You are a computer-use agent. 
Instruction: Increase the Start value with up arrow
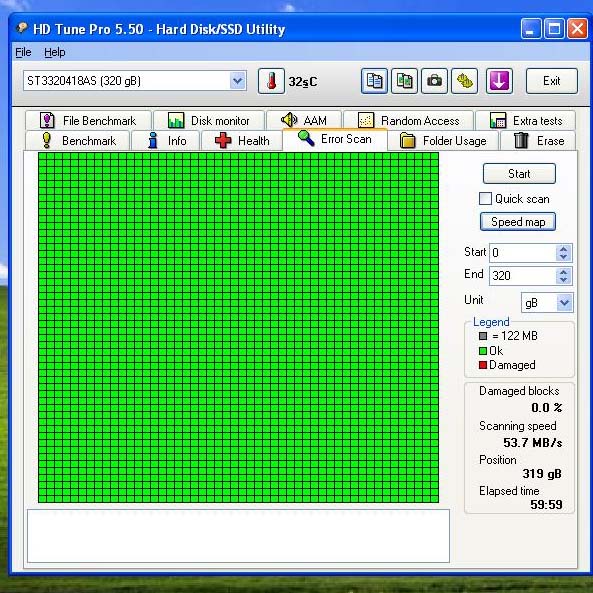point(564,249)
